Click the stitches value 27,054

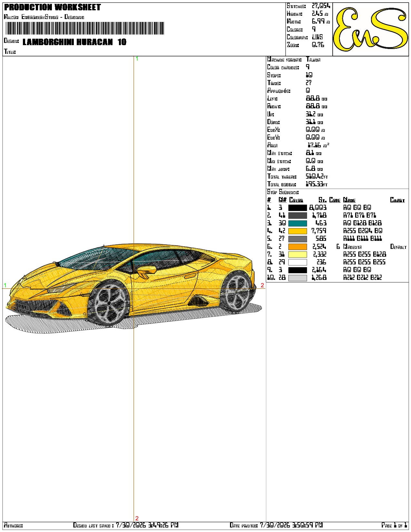[x=321, y=6]
